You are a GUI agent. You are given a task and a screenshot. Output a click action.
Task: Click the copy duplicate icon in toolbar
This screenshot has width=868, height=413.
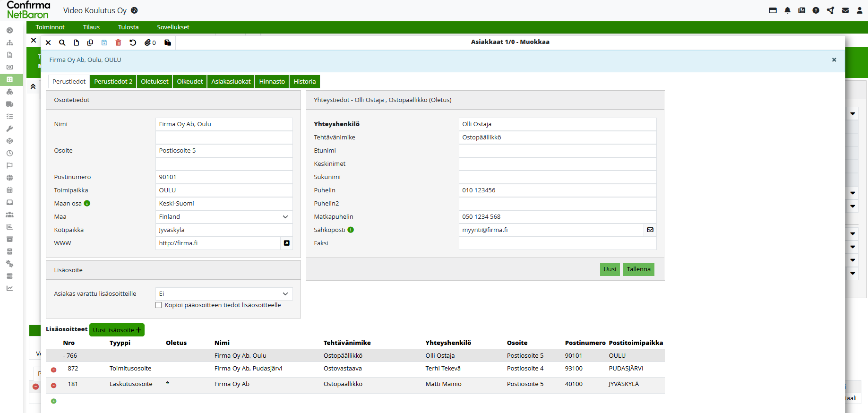pyautogui.click(x=90, y=43)
